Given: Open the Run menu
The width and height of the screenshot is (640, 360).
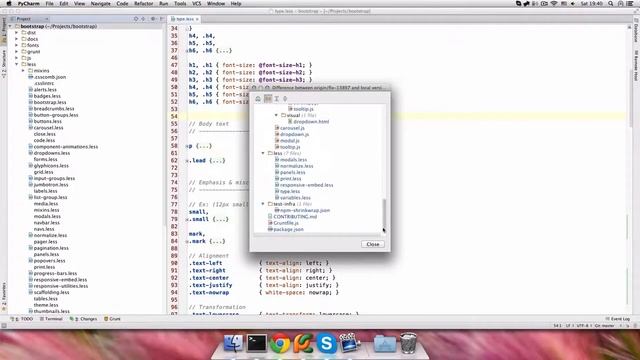Looking at the screenshot, I should coord(164,4).
